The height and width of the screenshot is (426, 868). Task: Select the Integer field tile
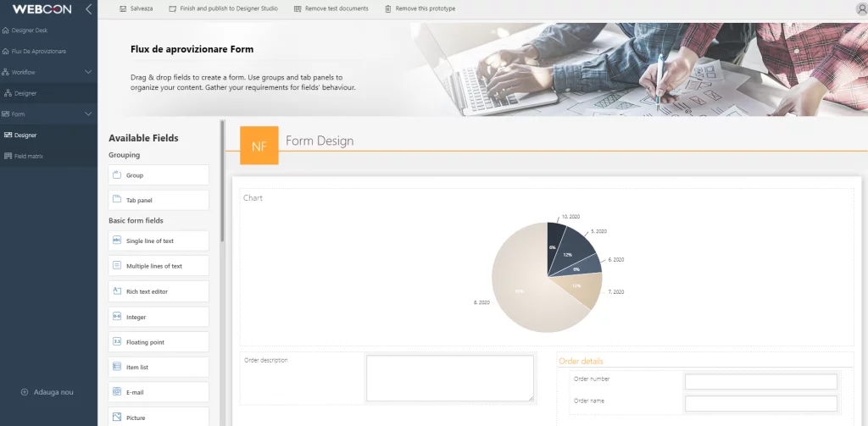pyautogui.click(x=159, y=317)
